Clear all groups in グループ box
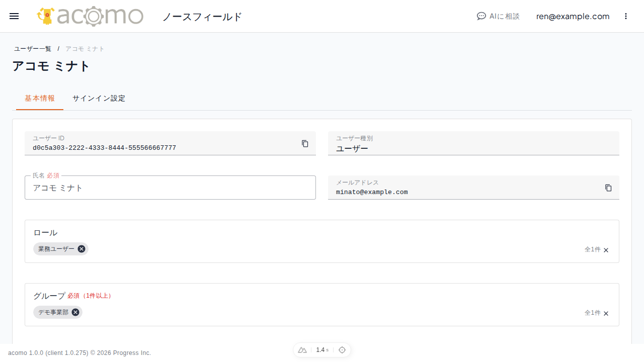Image resolution: width=644 pixels, height=362 pixels. pos(606,313)
